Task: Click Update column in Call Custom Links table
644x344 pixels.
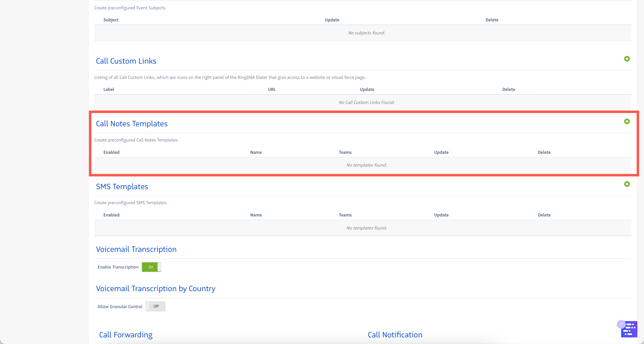Action: pyautogui.click(x=367, y=89)
